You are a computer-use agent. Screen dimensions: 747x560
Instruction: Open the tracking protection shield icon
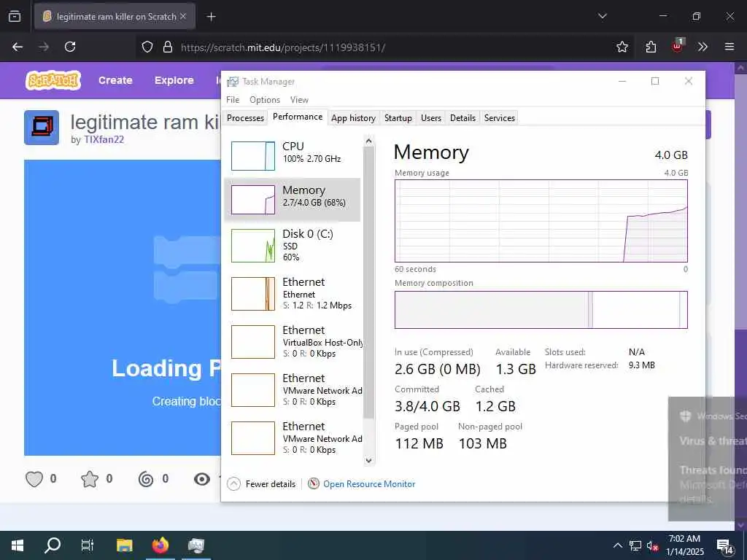[x=147, y=47]
